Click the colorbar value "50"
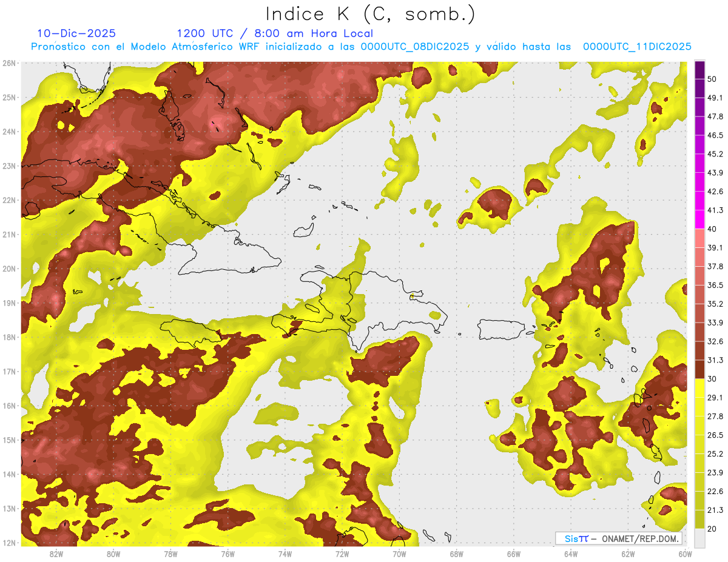 pos(712,79)
